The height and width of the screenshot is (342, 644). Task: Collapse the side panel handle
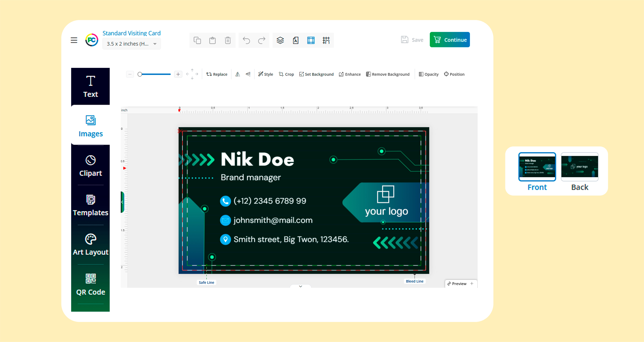coord(122,202)
